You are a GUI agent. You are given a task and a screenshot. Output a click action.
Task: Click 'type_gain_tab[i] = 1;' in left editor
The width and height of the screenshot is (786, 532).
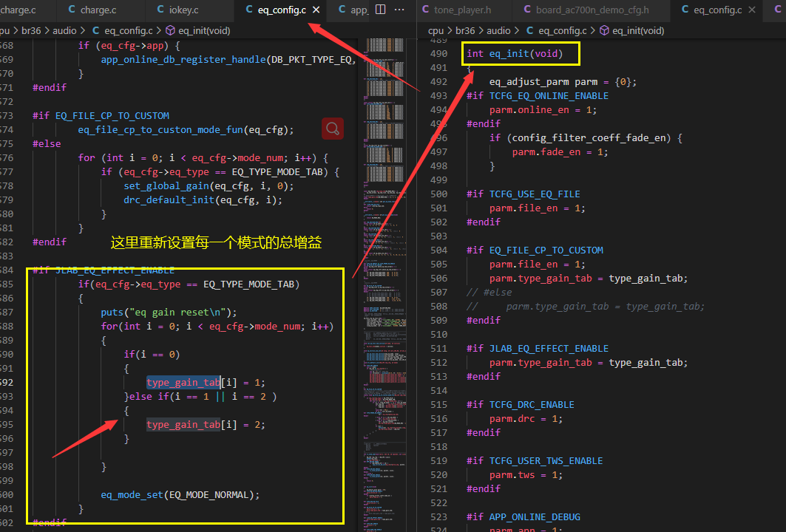(x=206, y=382)
